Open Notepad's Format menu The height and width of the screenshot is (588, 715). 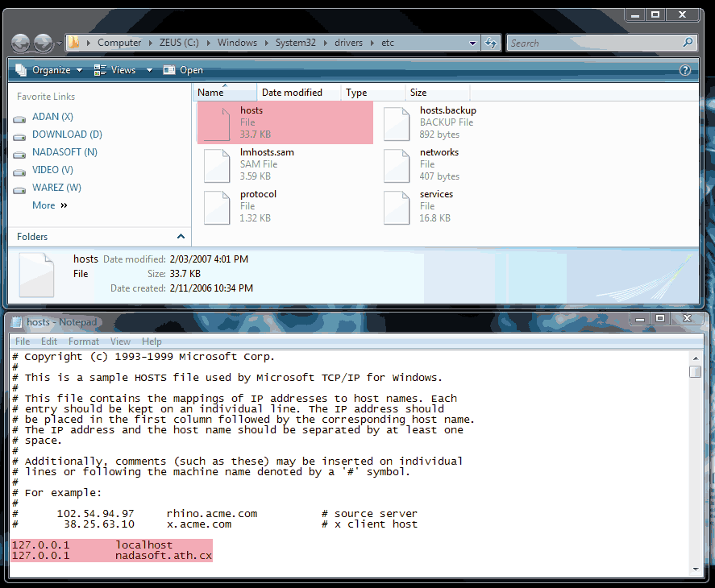click(83, 341)
